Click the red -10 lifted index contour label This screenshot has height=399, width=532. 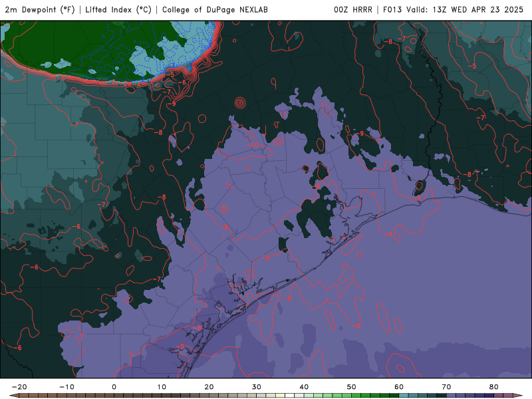point(253,145)
